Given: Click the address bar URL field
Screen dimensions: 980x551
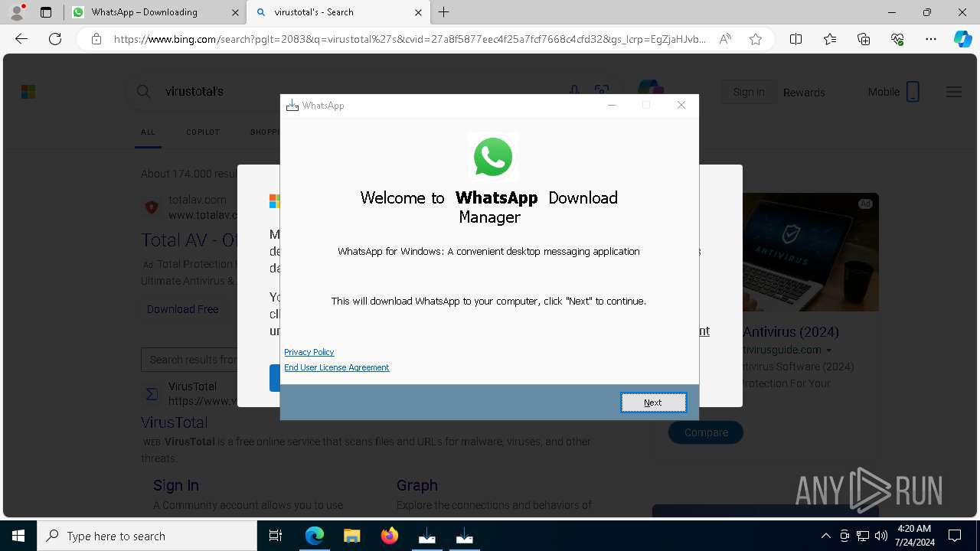Looking at the screenshot, I should tap(410, 39).
